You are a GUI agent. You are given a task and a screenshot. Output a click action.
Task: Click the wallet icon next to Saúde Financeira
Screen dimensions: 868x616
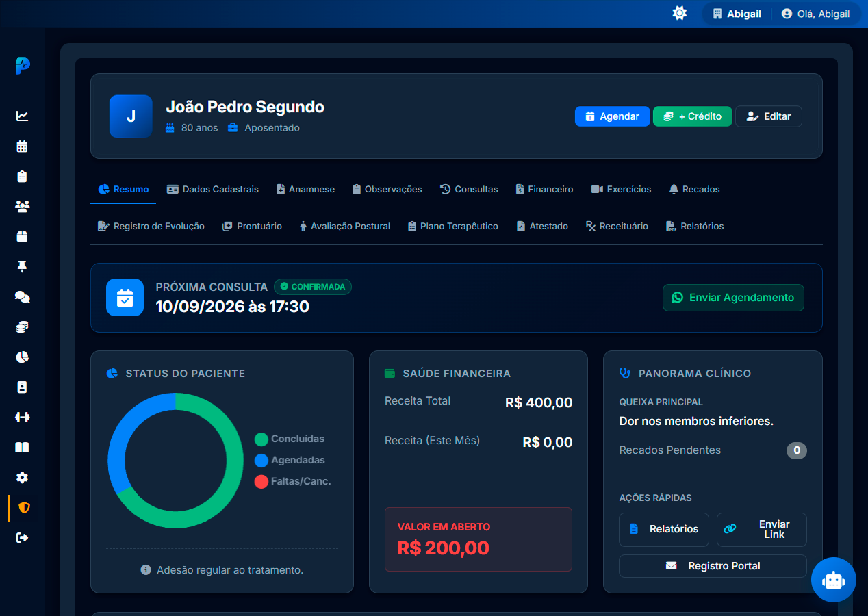[390, 374]
